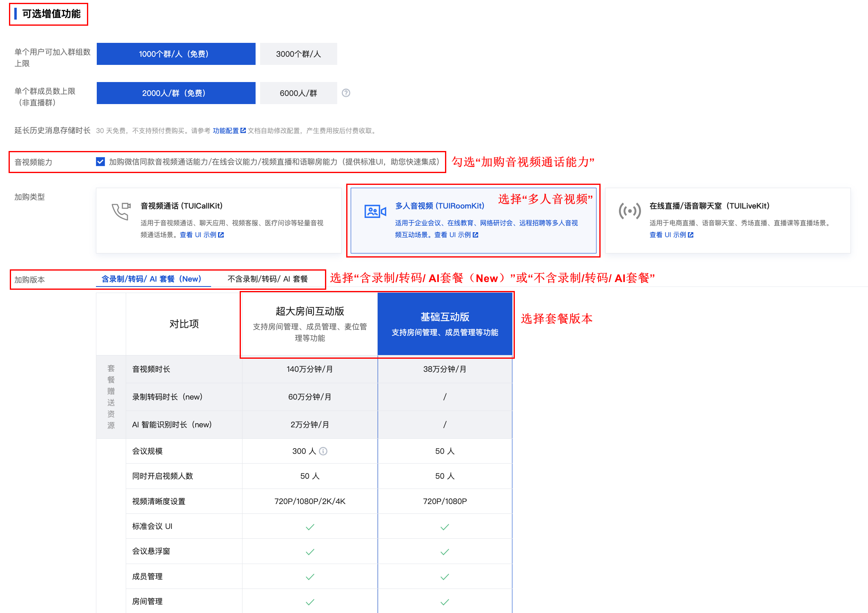Click the broadcast icon of TUILiveKit card
The height and width of the screenshot is (613, 868).
click(630, 211)
